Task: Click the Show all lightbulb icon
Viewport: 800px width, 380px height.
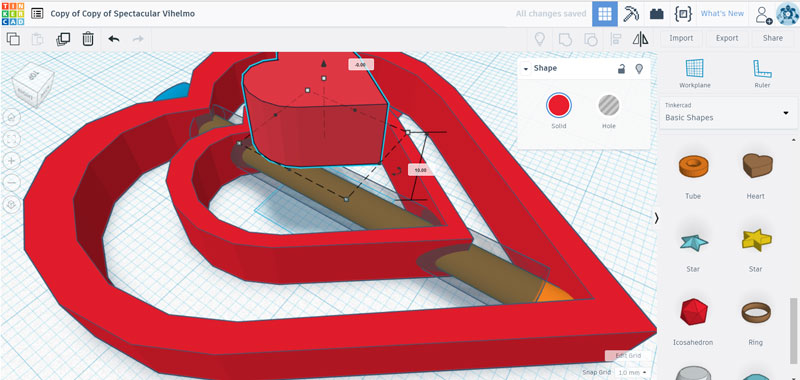Action: [x=539, y=38]
